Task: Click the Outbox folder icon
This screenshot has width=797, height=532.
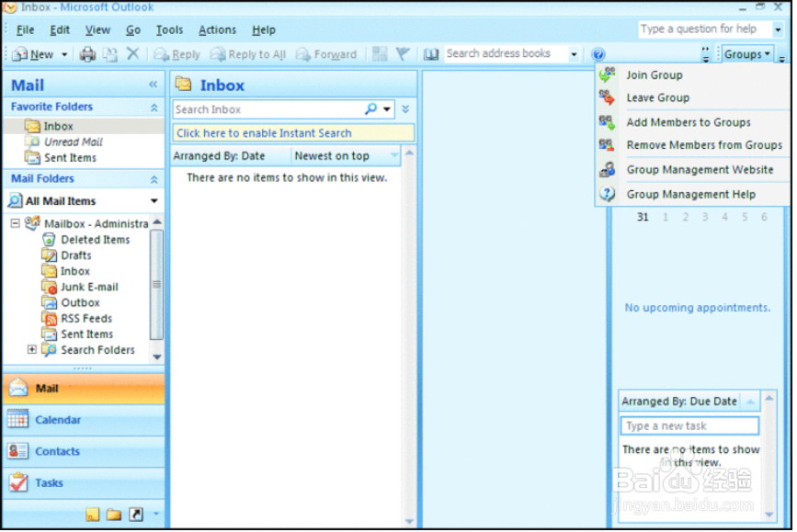Action: click(50, 303)
